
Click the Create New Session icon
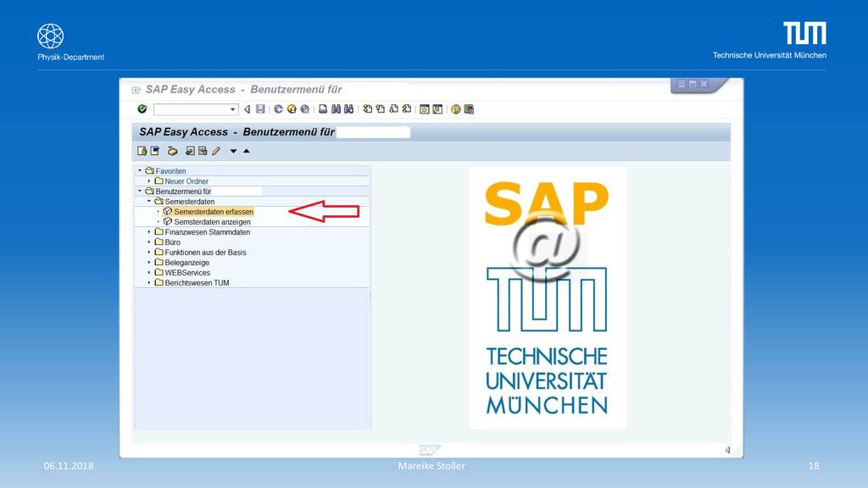[425, 109]
